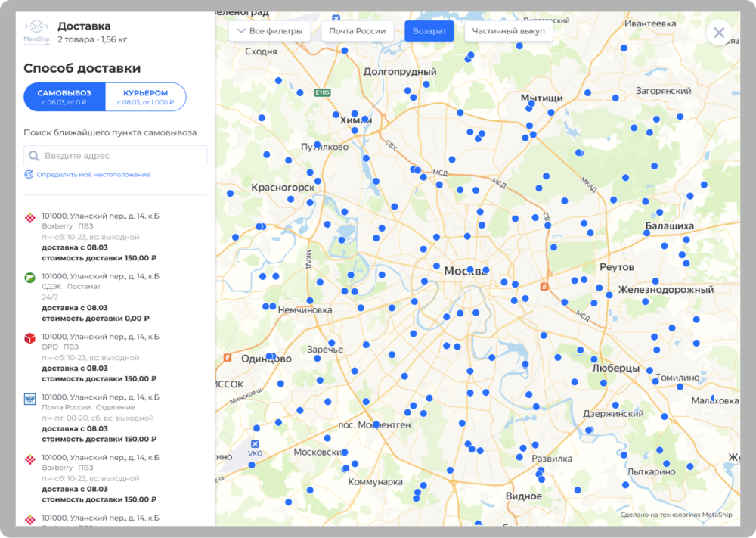Click the DPD red cube icon
The image size is (756, 538).
pos(30,338)
